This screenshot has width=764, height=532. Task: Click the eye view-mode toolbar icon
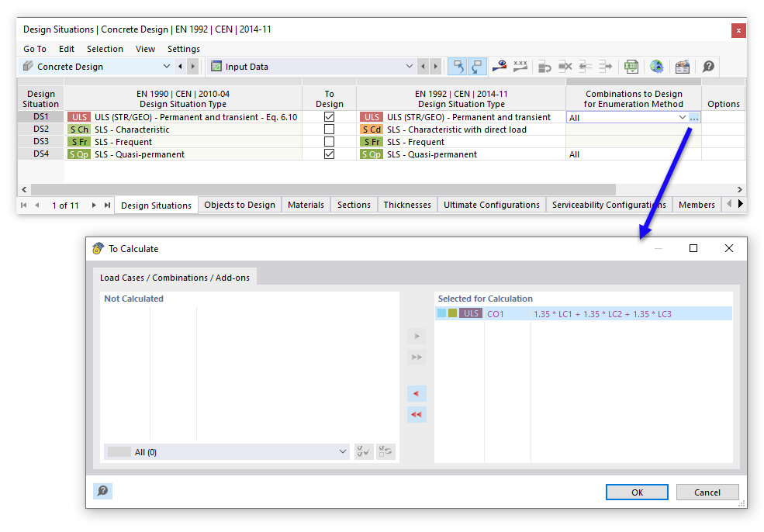pos(500,66)
